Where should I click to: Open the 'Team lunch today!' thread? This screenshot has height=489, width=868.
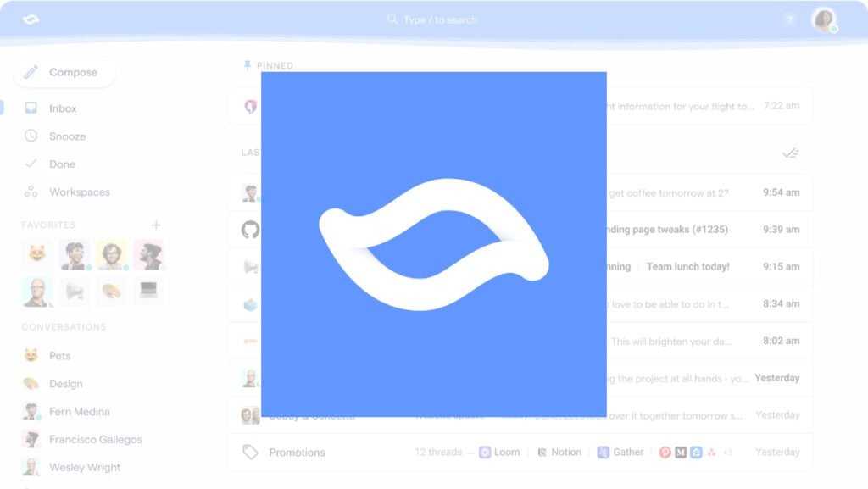[x=687, y=267]
